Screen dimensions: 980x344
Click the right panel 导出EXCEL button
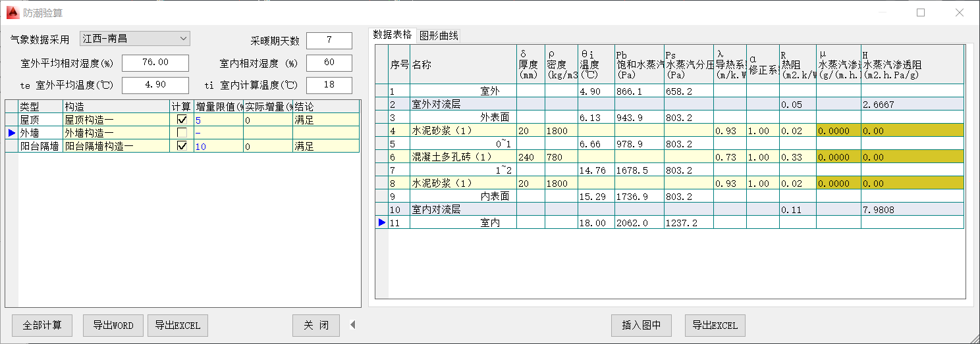pyautogui.click(x=715, y=325)
